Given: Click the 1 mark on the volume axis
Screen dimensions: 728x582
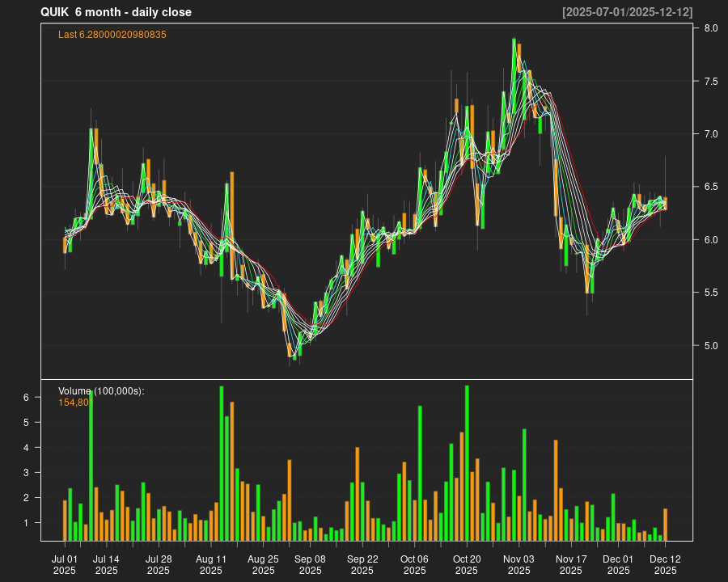Looking at the screenshot, I should pyautogui.click(x=26, y=523).
